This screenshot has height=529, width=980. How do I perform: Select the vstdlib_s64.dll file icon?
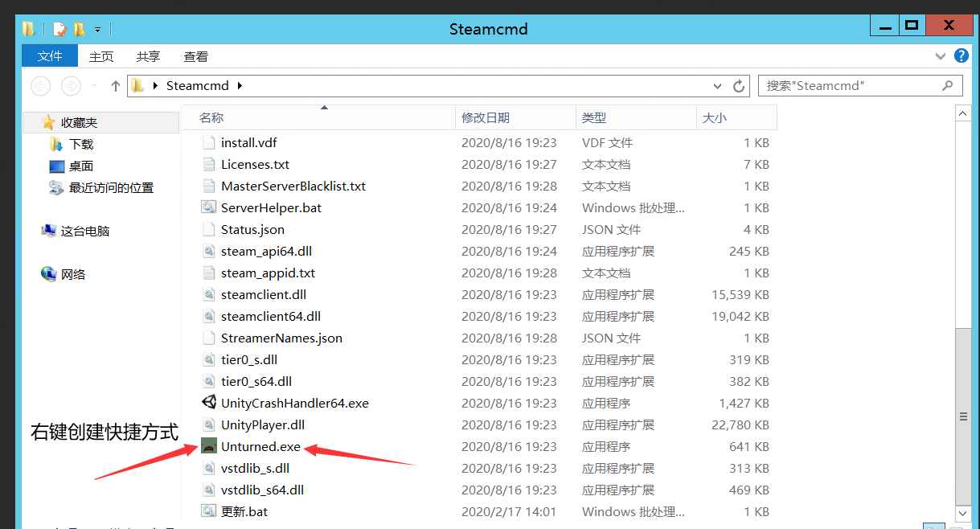[x=209, y=490]
